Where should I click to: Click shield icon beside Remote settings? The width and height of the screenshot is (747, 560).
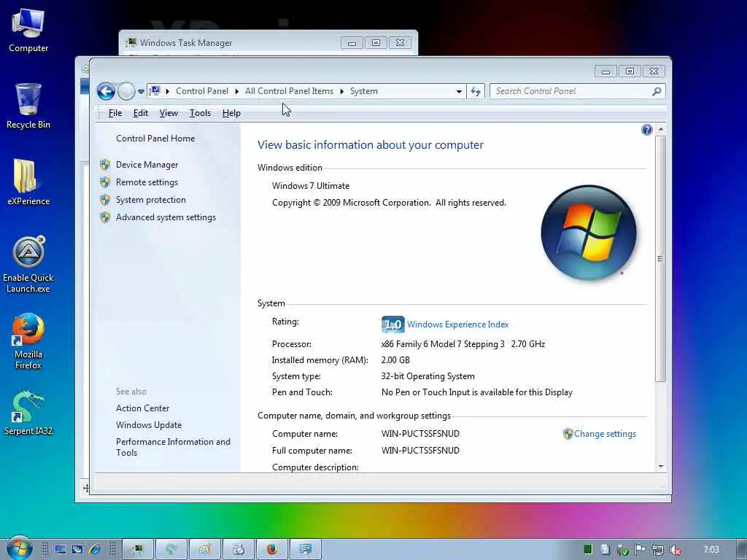[x=105, y=182]
